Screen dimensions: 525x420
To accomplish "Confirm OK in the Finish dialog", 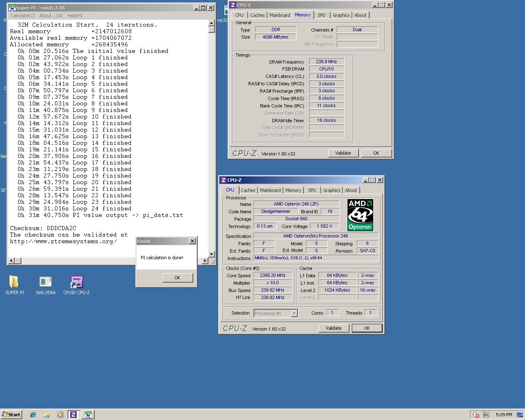I will 177,278.
